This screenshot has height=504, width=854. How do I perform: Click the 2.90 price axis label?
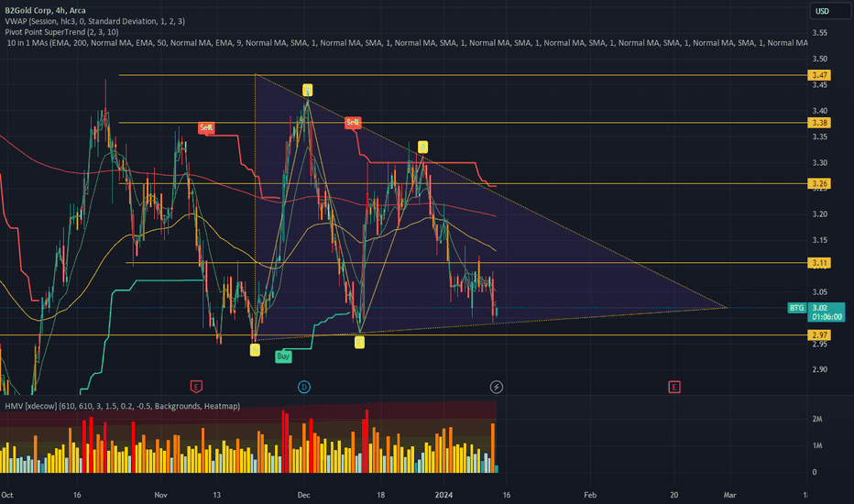(820, 369)
